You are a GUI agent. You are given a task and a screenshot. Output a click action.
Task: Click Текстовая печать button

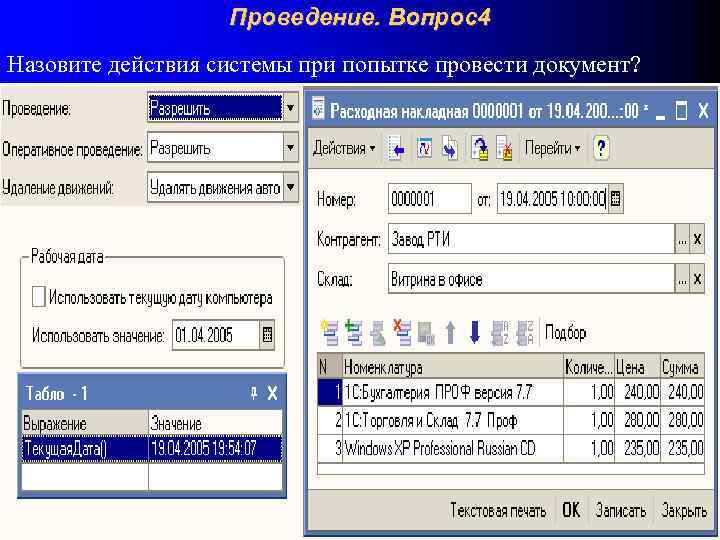[498, 511]
